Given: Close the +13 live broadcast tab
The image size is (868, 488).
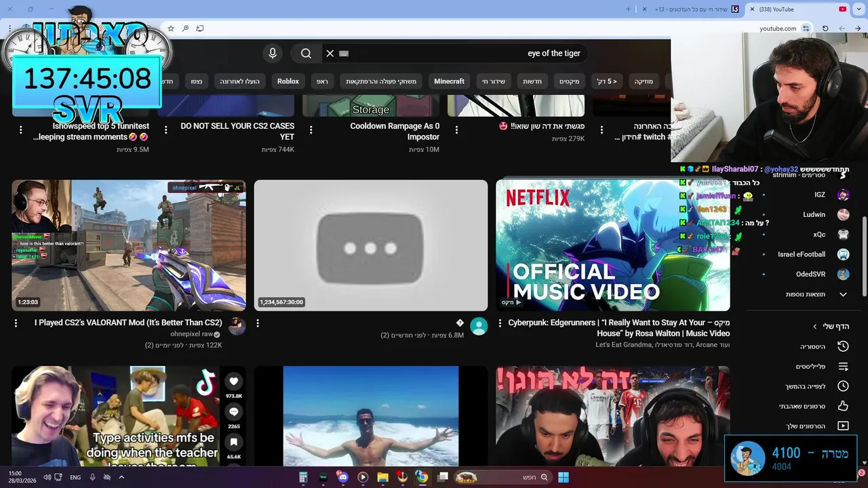Looking at the screenshot, I should tap(644, 9).
